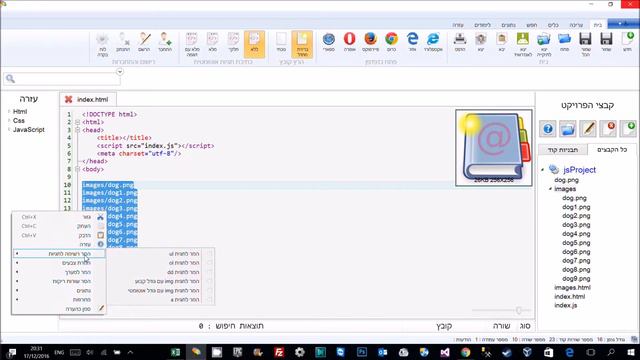The width and height of the screenshot is (640, 360).
Task: Collapse the html tag fold on line 2
Action: (78, 122)
